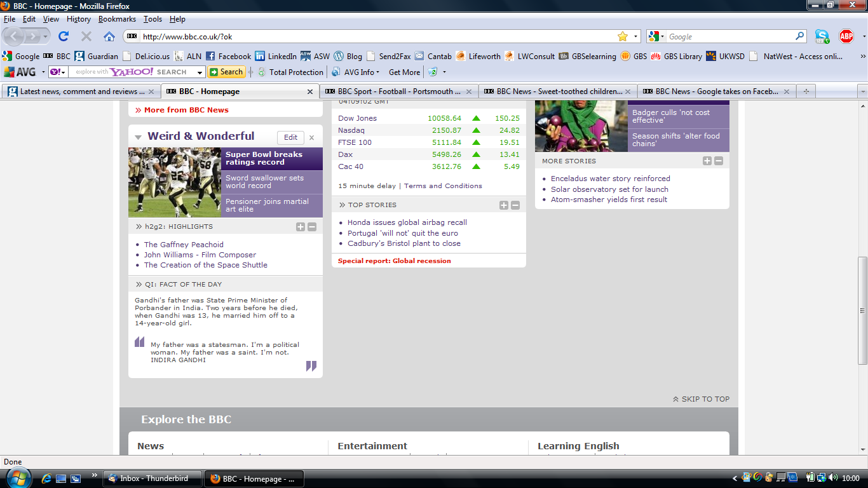Open the Facebook bookmark in bookmarks toolbar
This screenshot has width=868, height=488.
pyautogui.click(x=228, y=56)
